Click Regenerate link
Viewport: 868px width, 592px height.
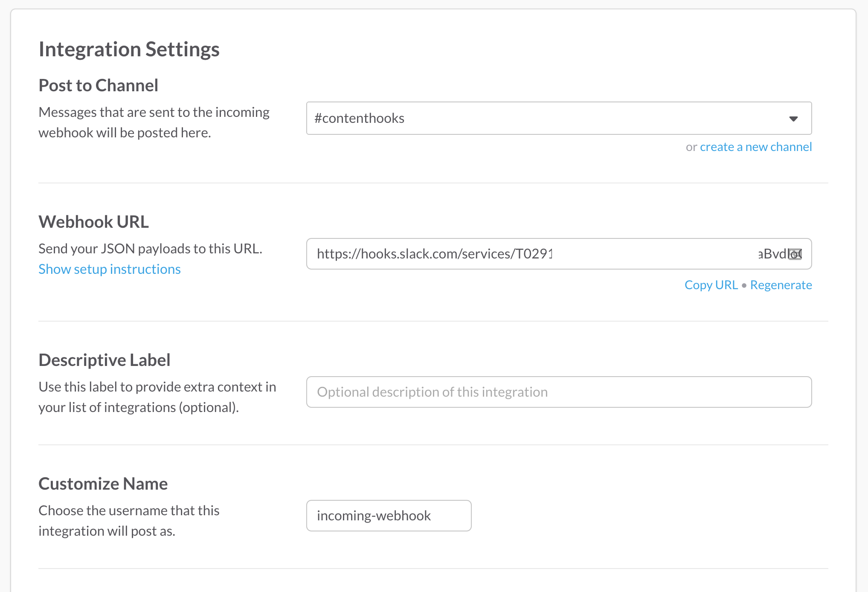781,285
